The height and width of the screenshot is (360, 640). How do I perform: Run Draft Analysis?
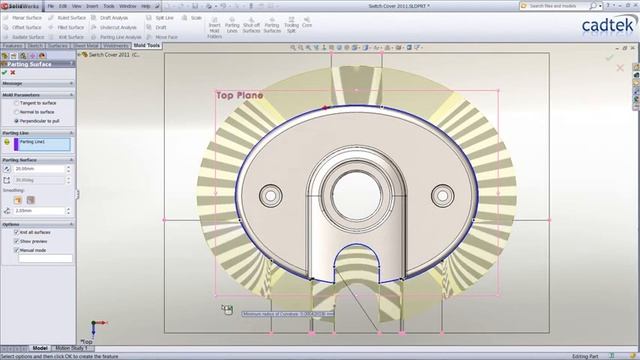coord(109,18)
